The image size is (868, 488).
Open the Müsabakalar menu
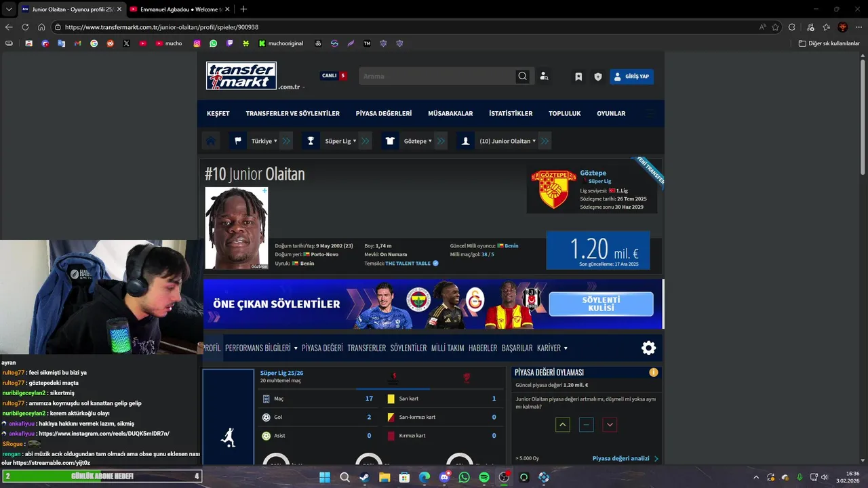[x=450, y=113]
